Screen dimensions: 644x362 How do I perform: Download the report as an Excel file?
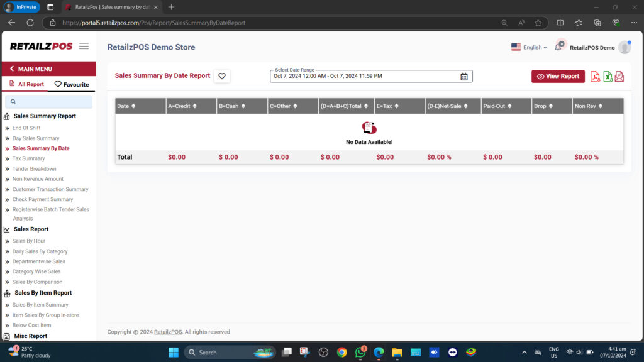608,76
